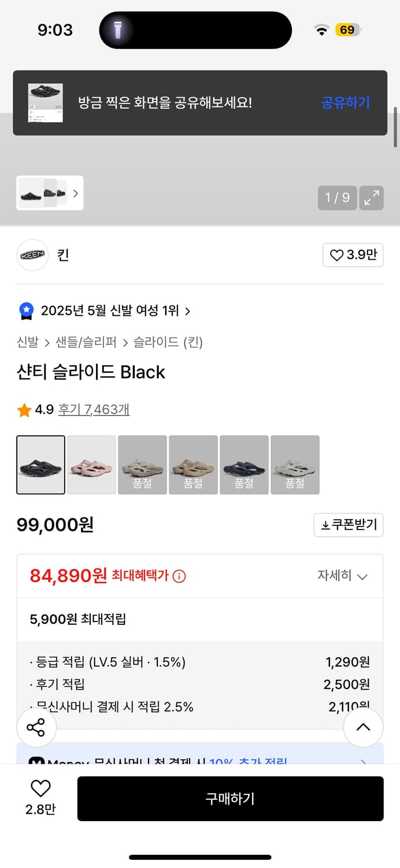Open the share sheet icon at bottom left
Viewport: 400px width, 868px height.
36,727
